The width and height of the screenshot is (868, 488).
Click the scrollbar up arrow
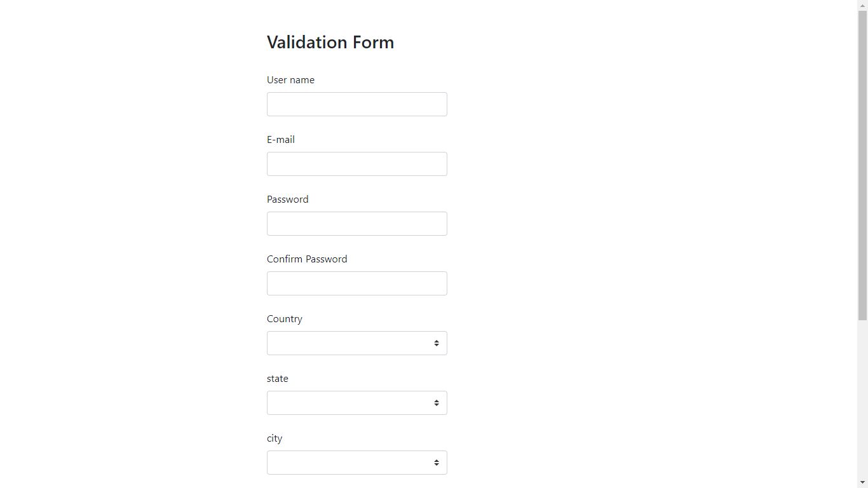[862, 5]
